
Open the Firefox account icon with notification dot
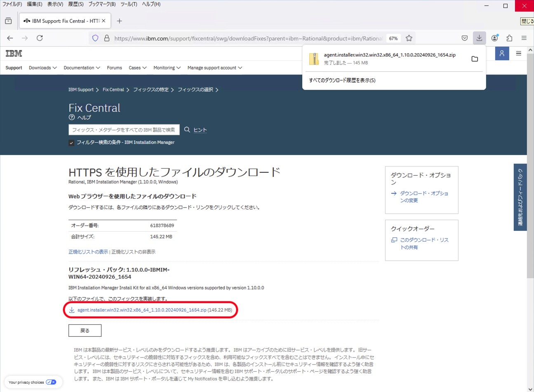(x=494, y=38)
